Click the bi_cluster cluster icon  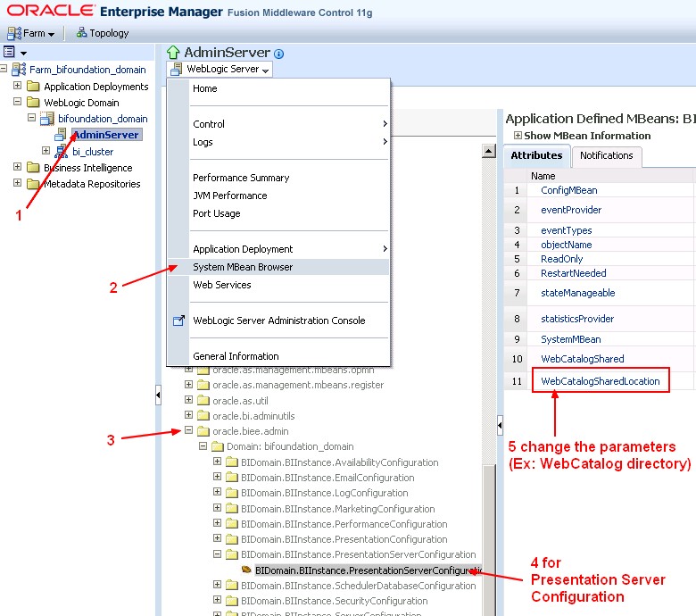[62, 152]
